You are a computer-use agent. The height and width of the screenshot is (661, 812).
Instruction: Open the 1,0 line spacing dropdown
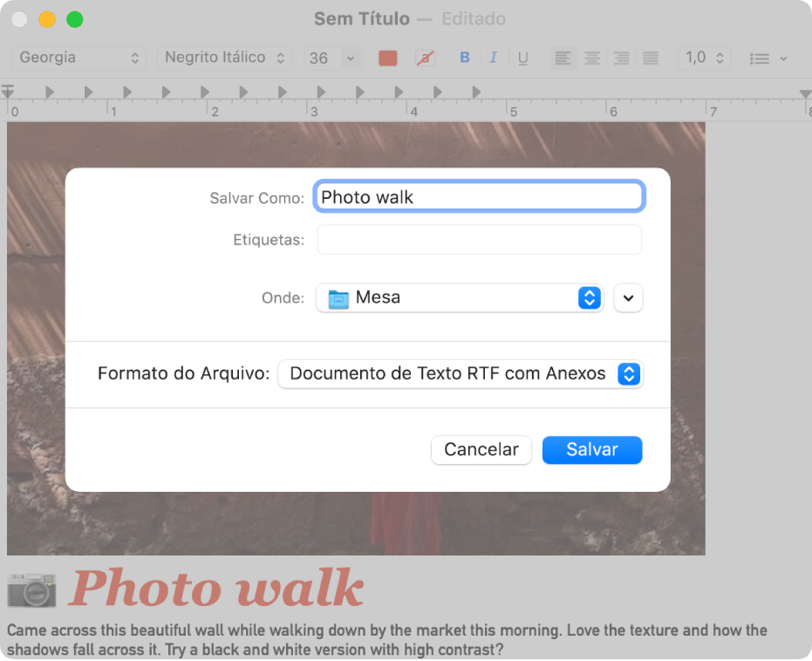point(705,58)
